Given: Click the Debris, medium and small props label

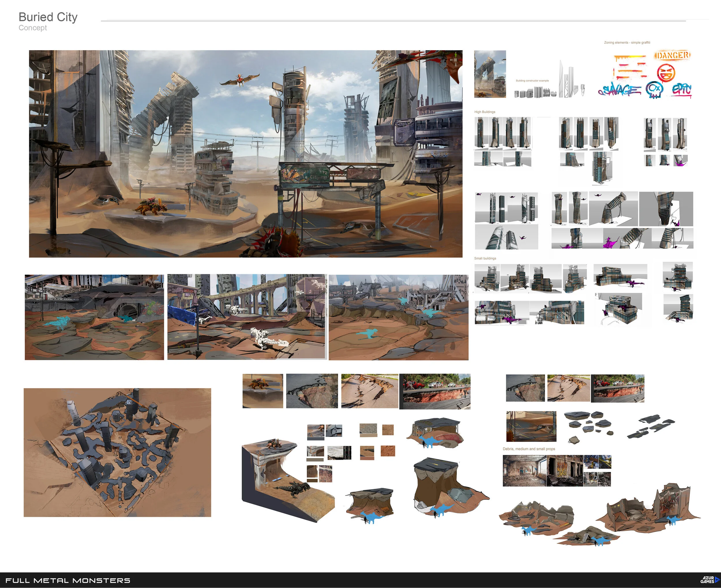Looking at the screenshot, I should click(x=529, y=449).
